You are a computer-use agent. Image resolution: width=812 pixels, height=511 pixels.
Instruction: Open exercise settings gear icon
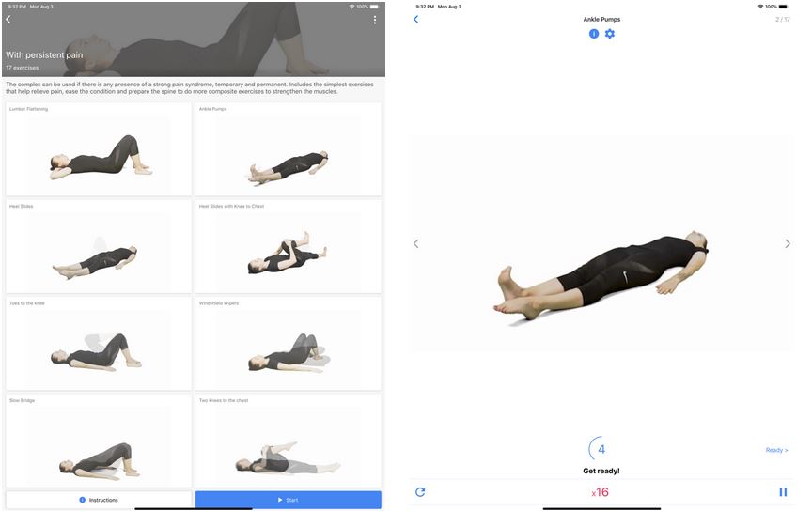610,34
